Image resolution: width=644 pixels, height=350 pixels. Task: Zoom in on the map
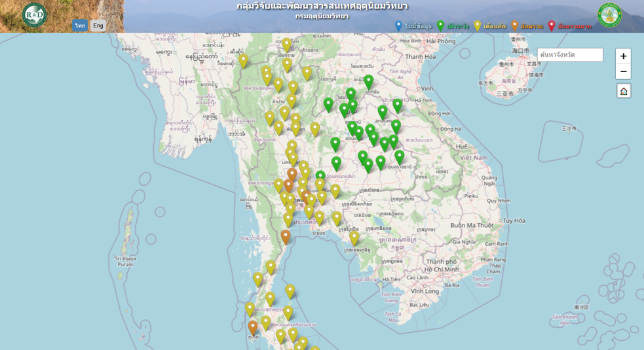[623, 56]
